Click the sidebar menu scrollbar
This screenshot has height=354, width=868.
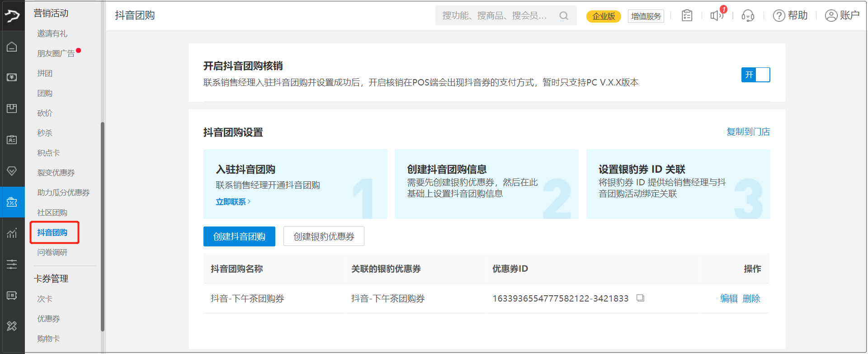(103, 226)
